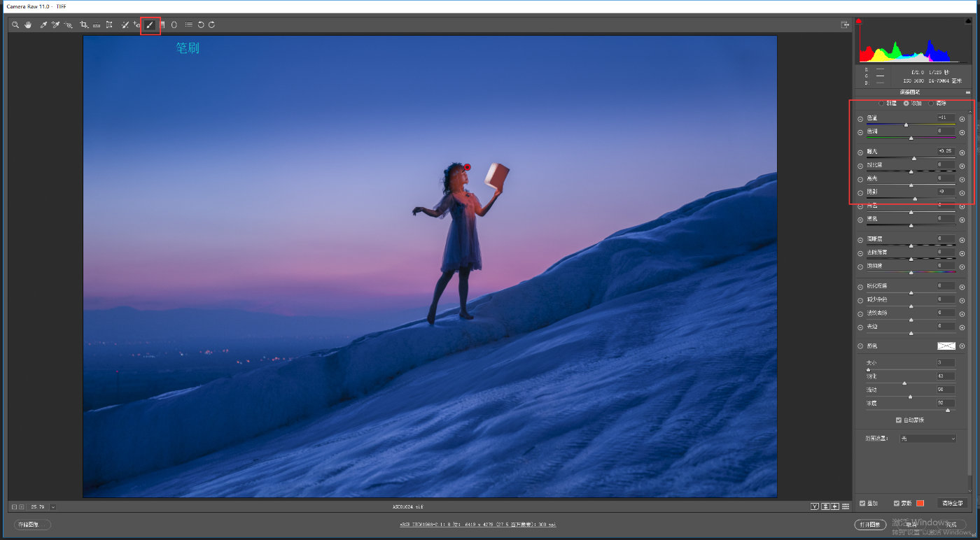Open preview preferences menu icon

tap(846, 506)
